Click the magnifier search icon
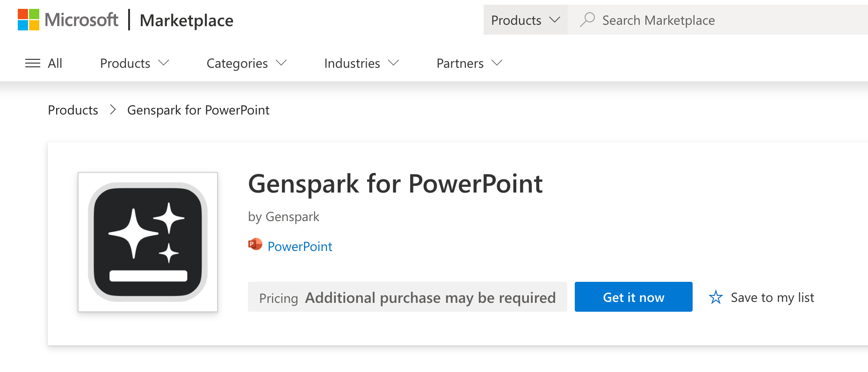 587,20
